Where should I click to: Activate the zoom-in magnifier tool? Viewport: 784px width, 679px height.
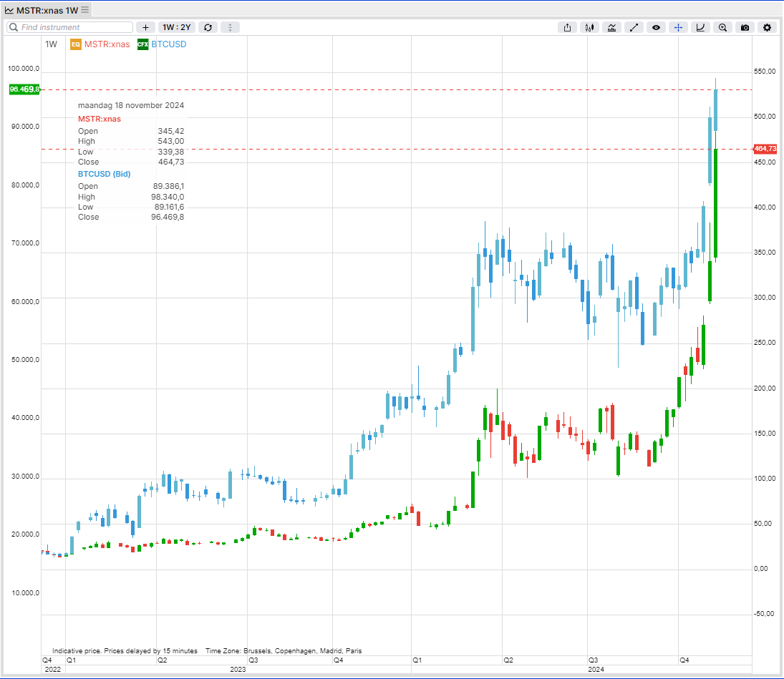[722, 27]
